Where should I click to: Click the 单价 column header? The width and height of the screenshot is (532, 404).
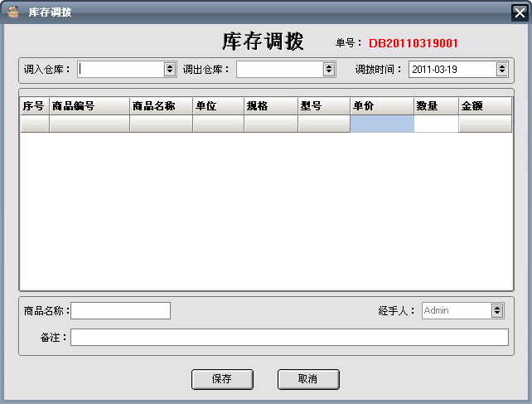tap(382, 106)
